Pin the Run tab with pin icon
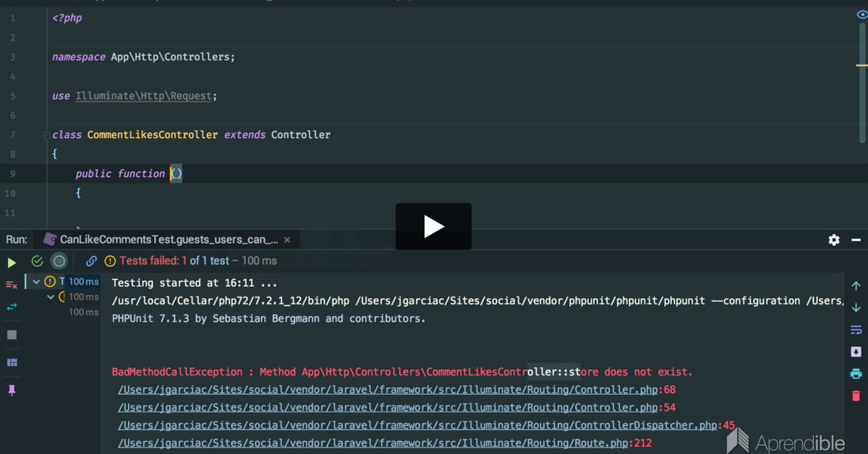This screenshot has width=868, height=454. pos(12,390)
